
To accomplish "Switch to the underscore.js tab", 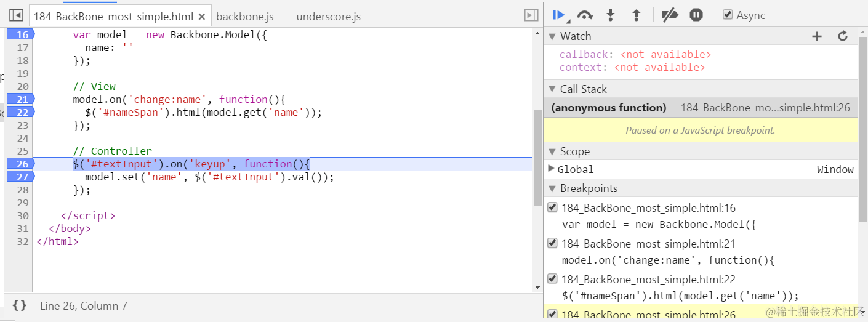I will point(328,17).
